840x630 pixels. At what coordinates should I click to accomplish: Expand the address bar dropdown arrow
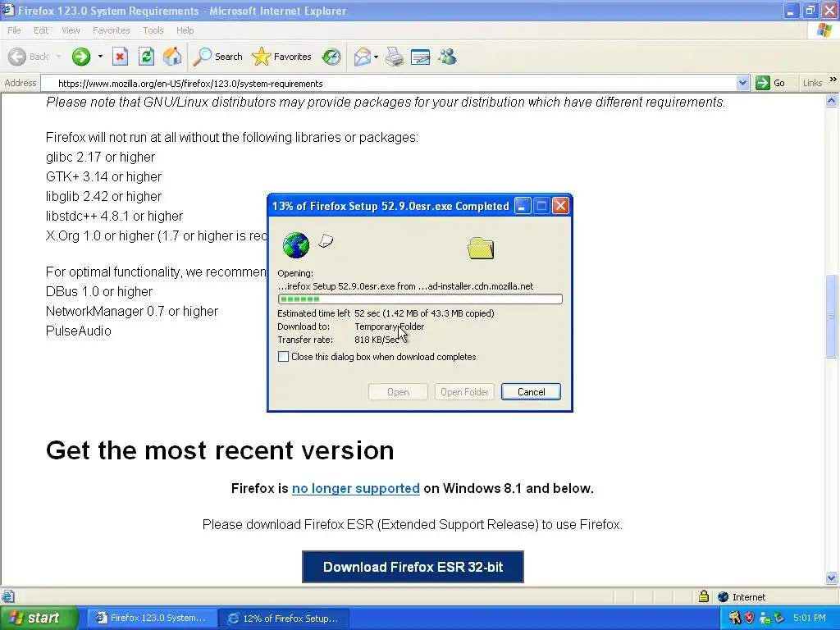(742, 83)
